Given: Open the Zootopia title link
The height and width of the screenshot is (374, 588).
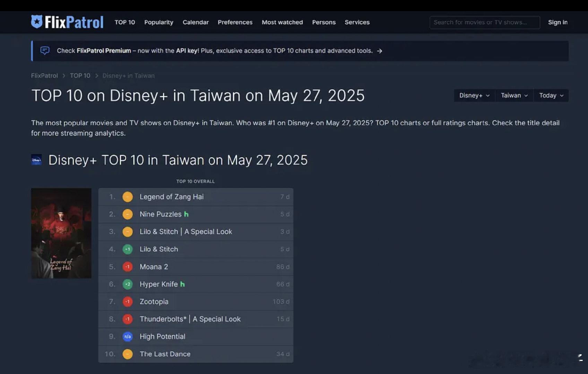Looking at the screenshot, I should point(154,302).
